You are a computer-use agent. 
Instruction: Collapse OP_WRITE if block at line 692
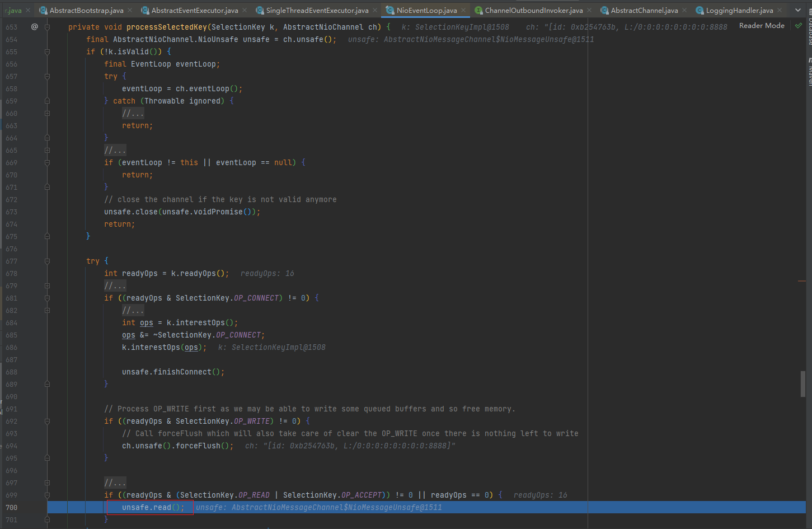[47, 421]
